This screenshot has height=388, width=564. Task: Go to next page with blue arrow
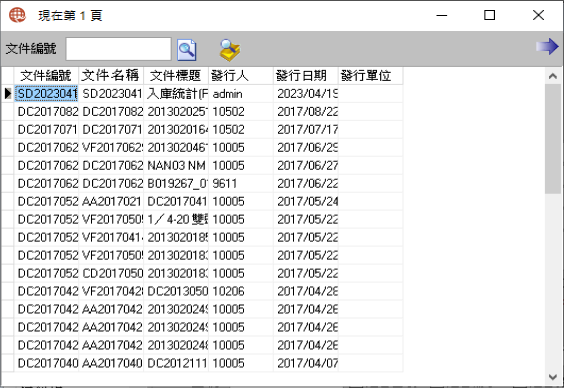point(547,46)
